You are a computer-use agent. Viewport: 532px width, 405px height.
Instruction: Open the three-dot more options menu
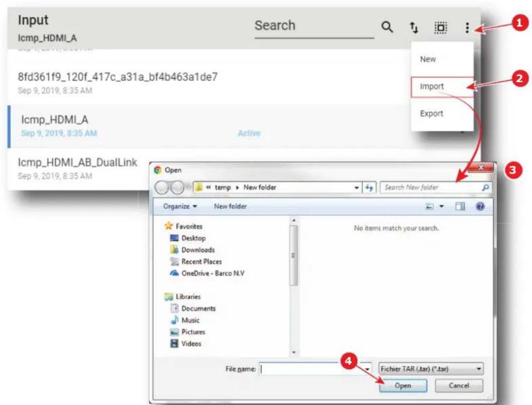tap(467, 27)
